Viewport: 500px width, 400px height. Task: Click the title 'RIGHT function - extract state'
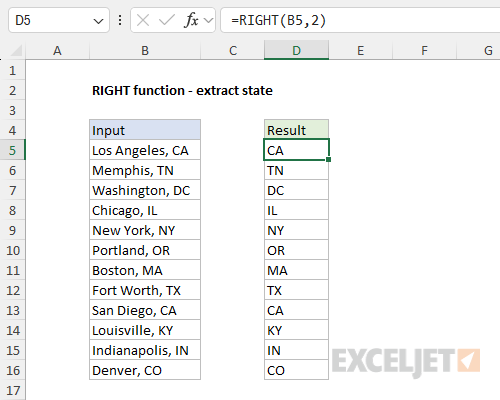coord(182,91)
